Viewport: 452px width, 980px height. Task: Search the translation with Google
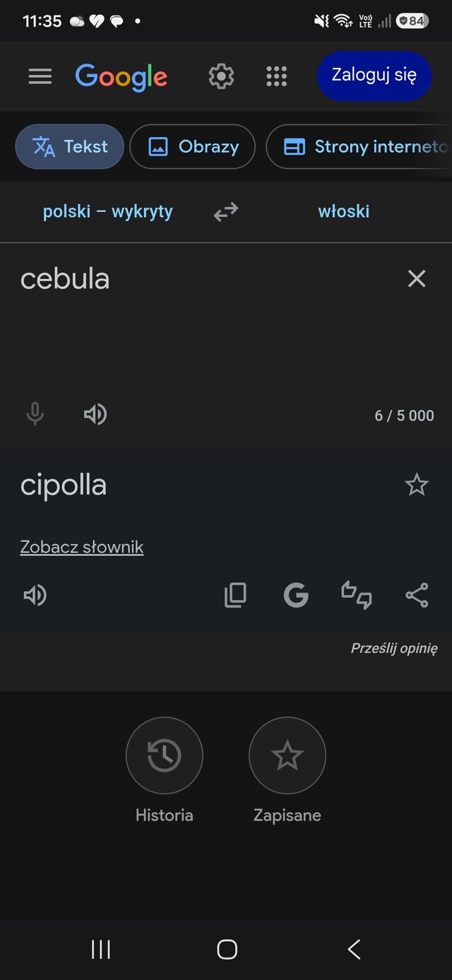[296, 596]
